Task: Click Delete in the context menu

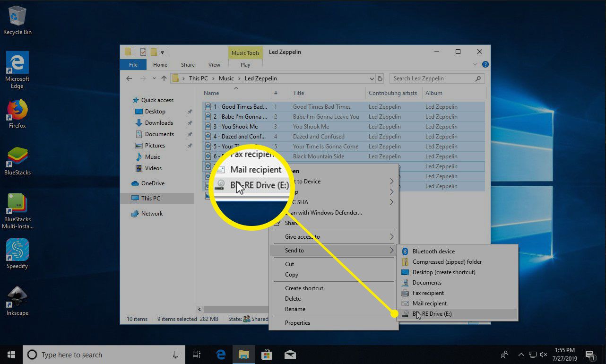Action: (333, 299)
